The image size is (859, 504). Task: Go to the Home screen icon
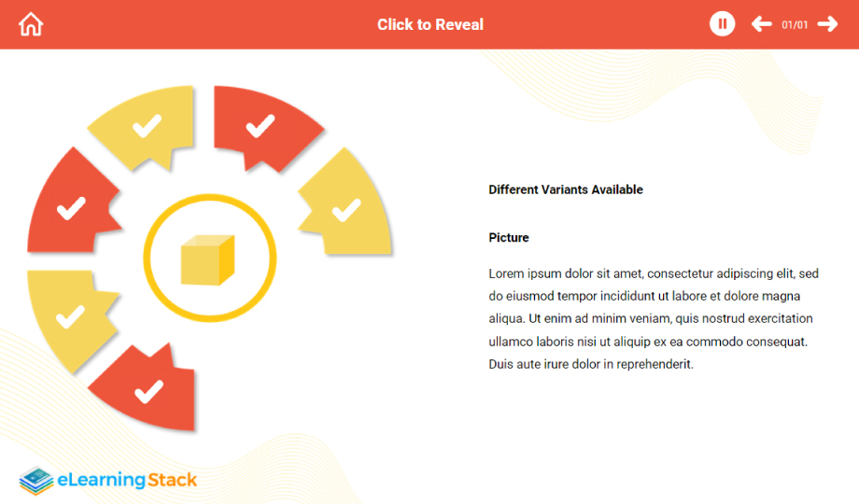point(31,24)
